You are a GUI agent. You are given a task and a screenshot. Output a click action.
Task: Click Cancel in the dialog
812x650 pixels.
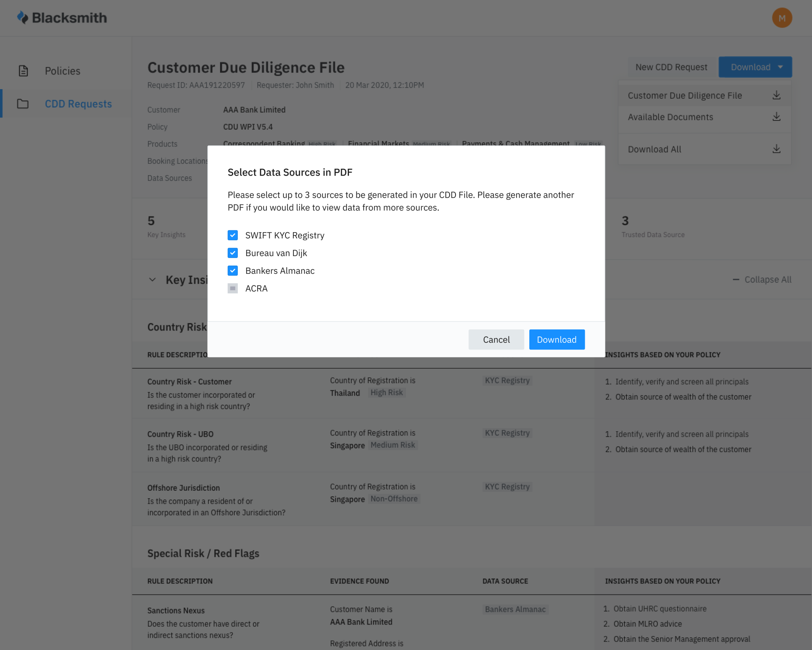coord(496,340)
